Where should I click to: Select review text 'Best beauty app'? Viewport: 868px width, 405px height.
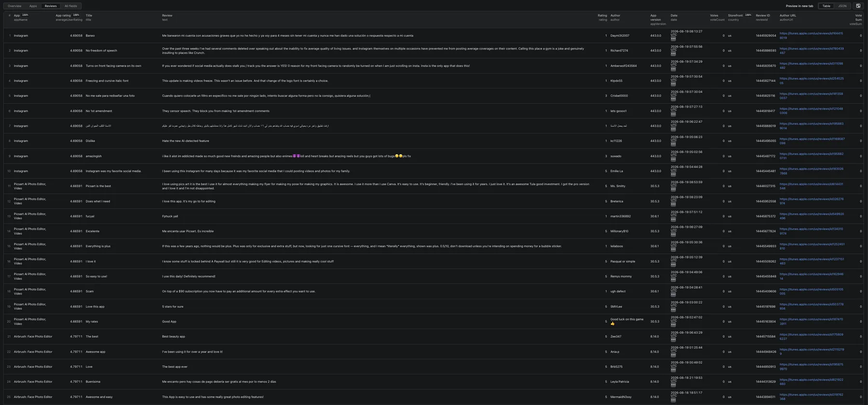[174, 337]
